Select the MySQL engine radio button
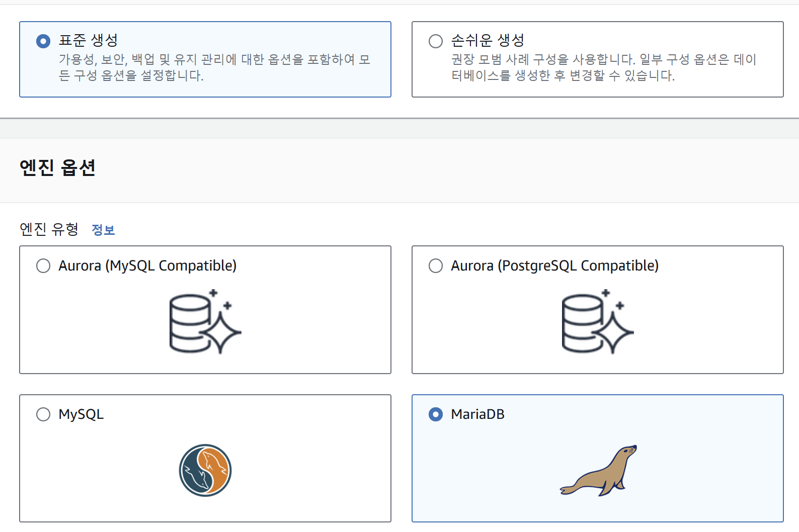 [x=43, y=414]
